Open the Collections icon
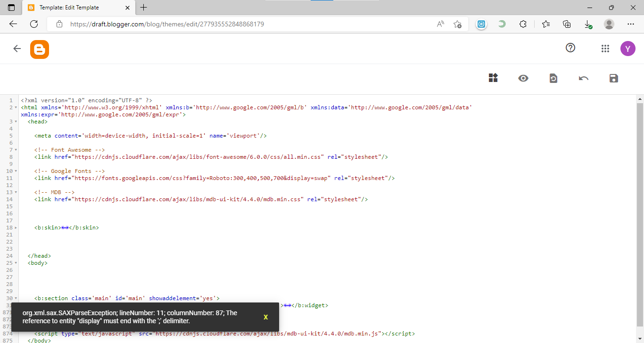Screen dimensions: 644x343 [x=567, y=24]
